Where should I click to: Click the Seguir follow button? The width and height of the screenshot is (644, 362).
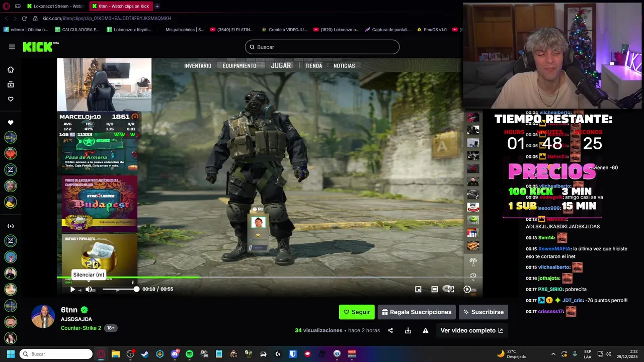pyautogui.click(x=357, y=312)
